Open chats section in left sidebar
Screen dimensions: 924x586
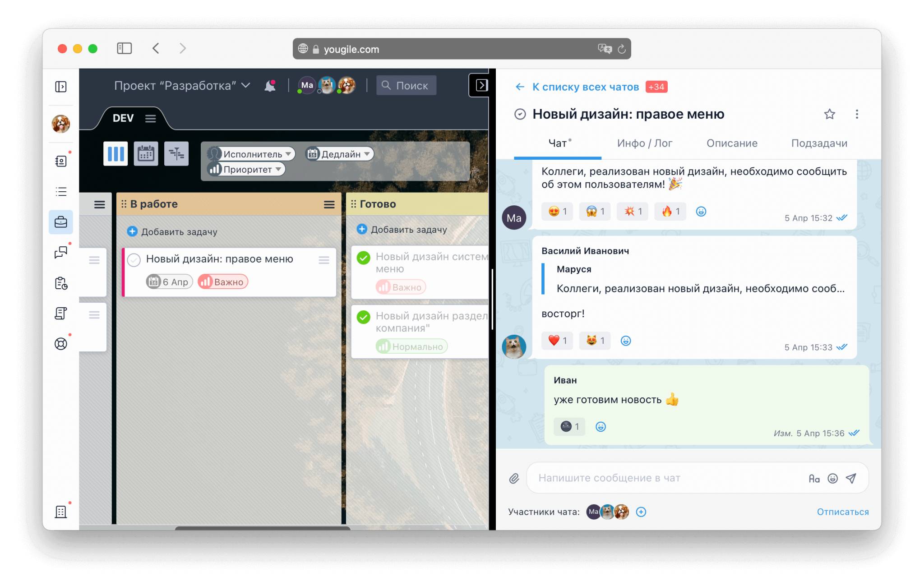[x=61, y=252]
